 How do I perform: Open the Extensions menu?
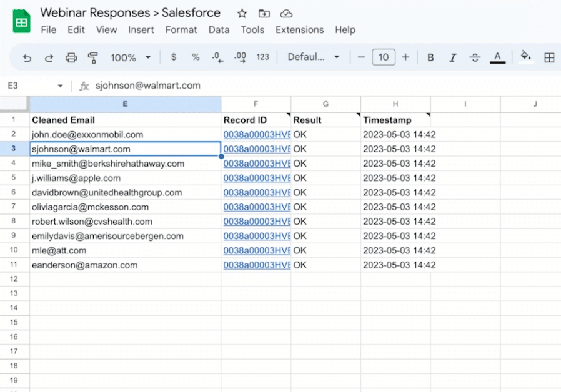[299, 30]
